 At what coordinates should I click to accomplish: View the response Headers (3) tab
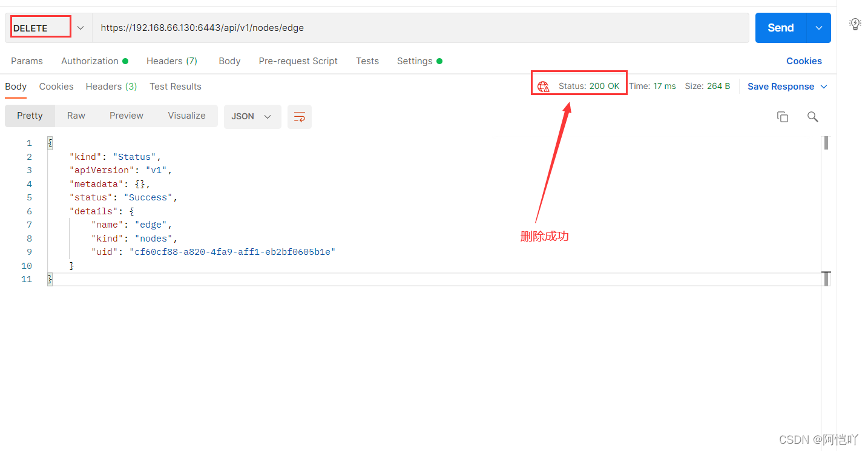111,87
